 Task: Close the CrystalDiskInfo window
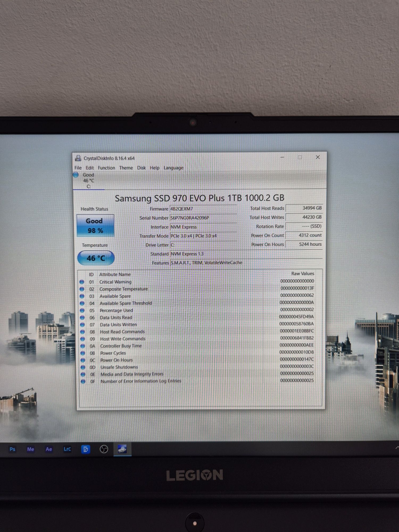(x=318, y=157)
